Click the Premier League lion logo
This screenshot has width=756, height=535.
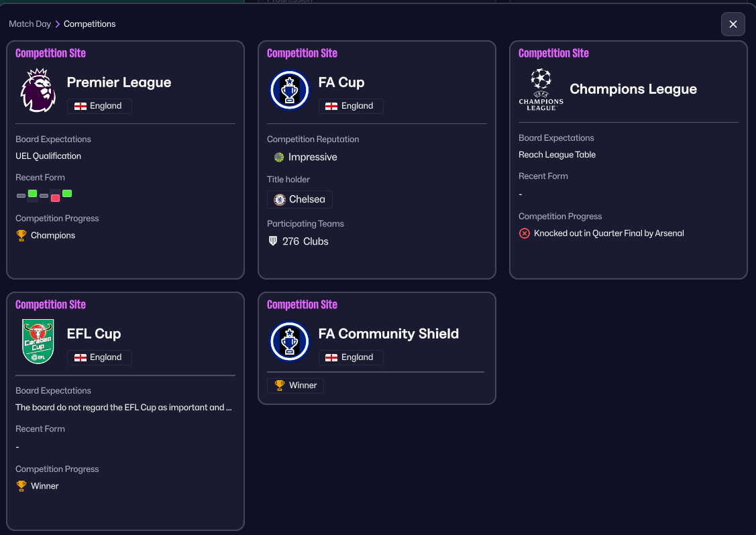[x=38, y=90]
